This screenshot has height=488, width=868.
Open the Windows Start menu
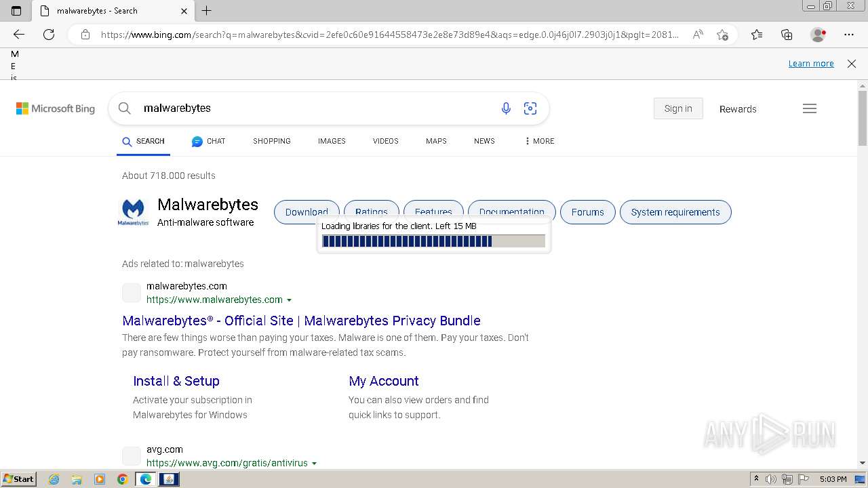click(x=18, y=479)
